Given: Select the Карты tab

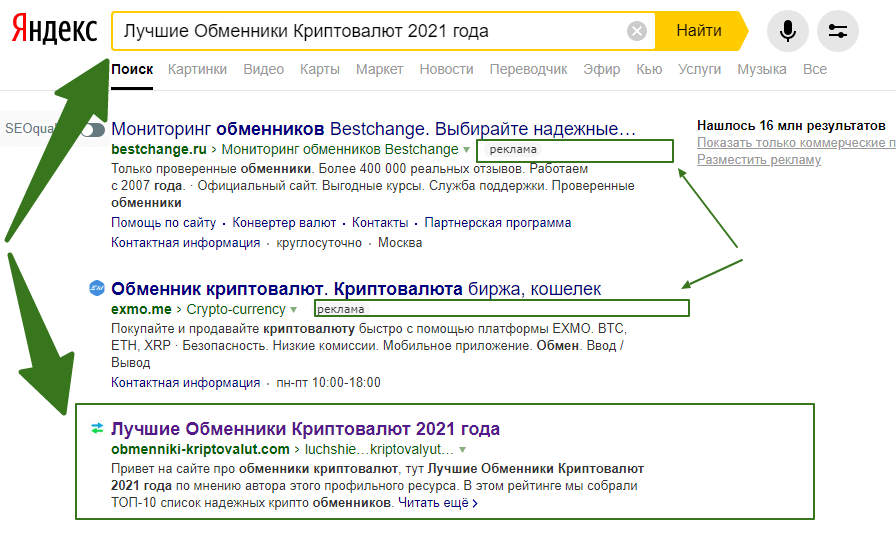Looking at the screenshot, I should pyautogui.click(x=320, y=69).
